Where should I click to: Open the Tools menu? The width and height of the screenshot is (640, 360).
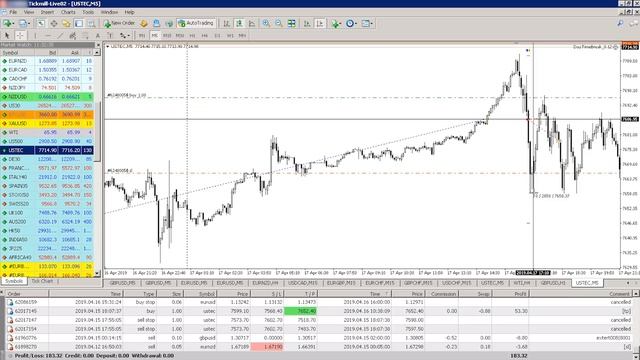tap(88, 12)
